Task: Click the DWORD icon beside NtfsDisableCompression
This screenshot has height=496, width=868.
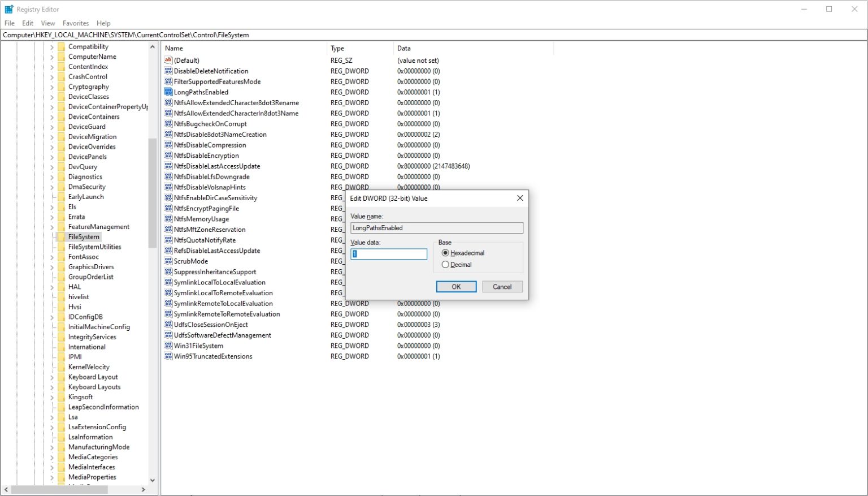Action: coord(168,145)
